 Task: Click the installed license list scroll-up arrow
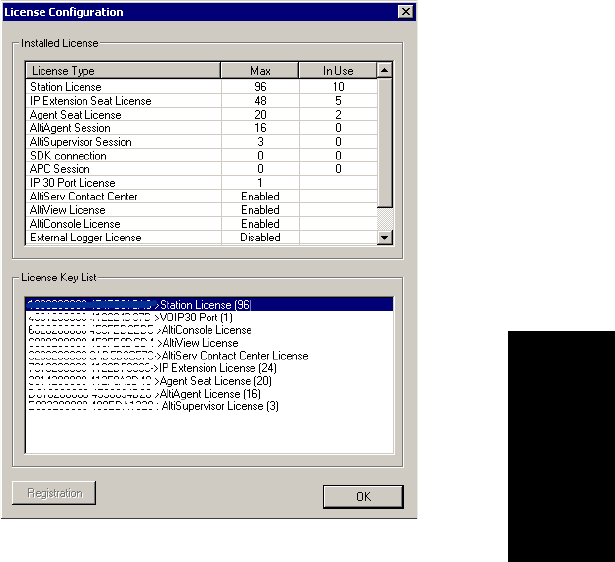point(384,70)
